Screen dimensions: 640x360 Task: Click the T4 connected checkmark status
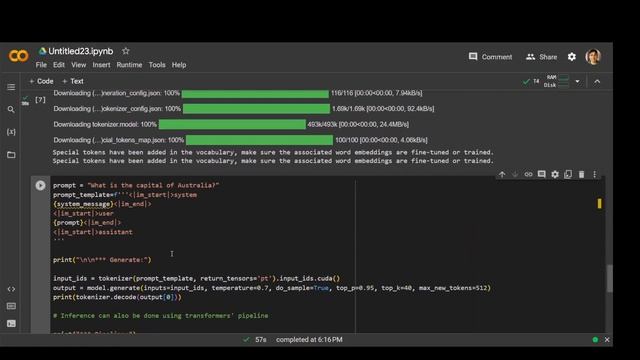(x=531, y=82)
